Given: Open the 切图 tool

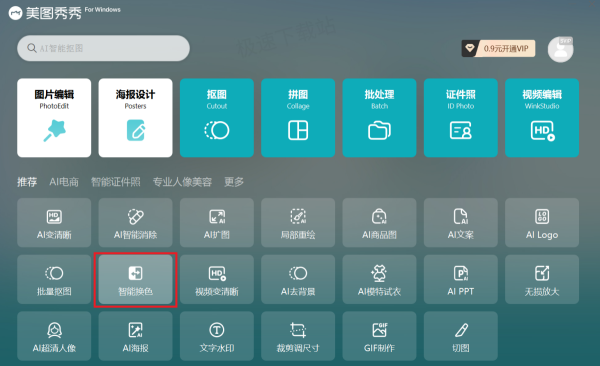Looking at the screenshot, I should [461, 336].
